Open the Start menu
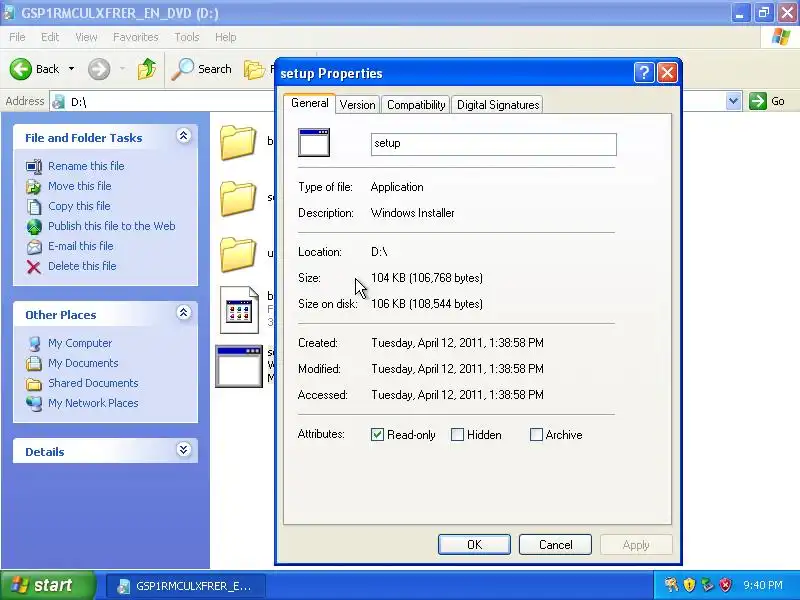The width and height of the screenshot is (800, 600). coord(47,585)
